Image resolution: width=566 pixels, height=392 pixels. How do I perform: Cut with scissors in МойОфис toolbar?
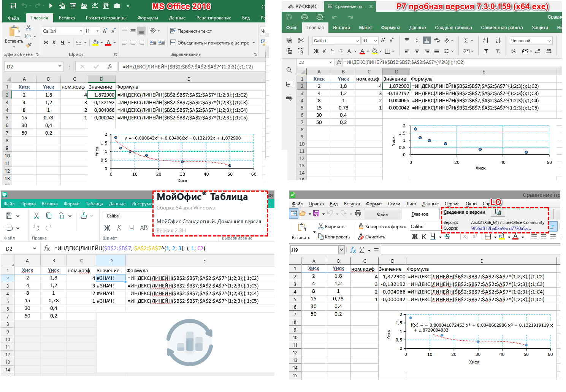click(36, 216)
